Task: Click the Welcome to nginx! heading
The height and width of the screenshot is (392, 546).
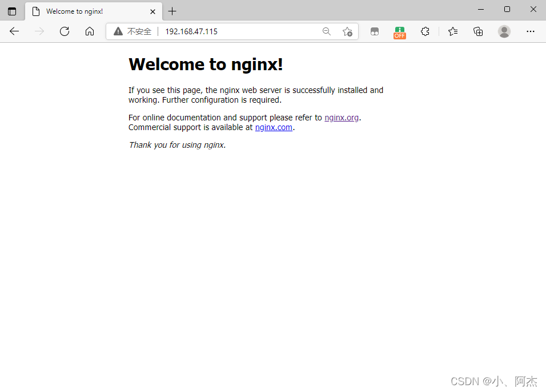Action: point(206,64)
